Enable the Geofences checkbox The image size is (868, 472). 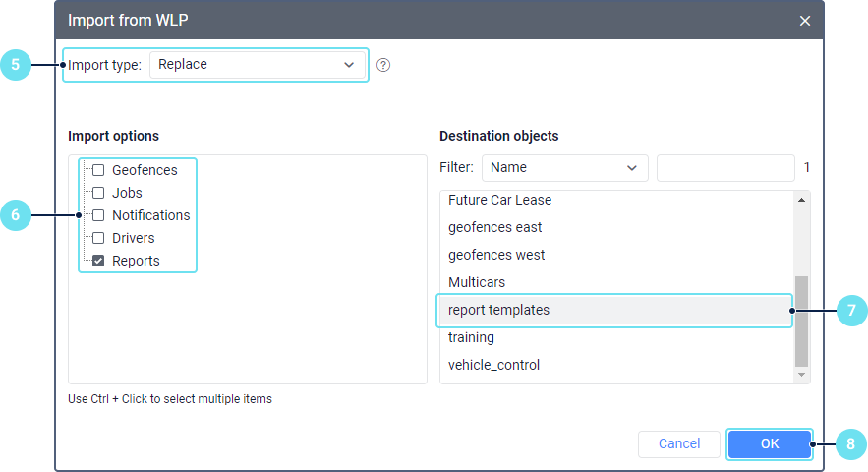point(98,170)
